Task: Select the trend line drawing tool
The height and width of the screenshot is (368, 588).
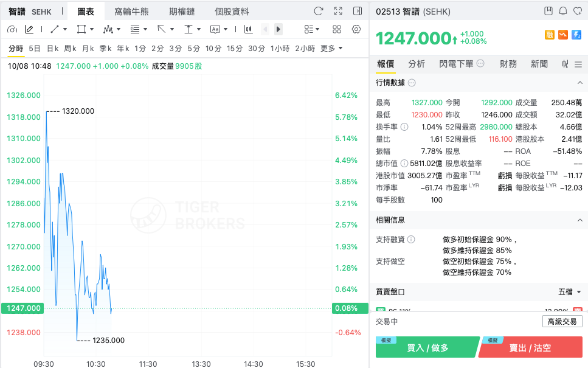Action: (x=55, y=29)
